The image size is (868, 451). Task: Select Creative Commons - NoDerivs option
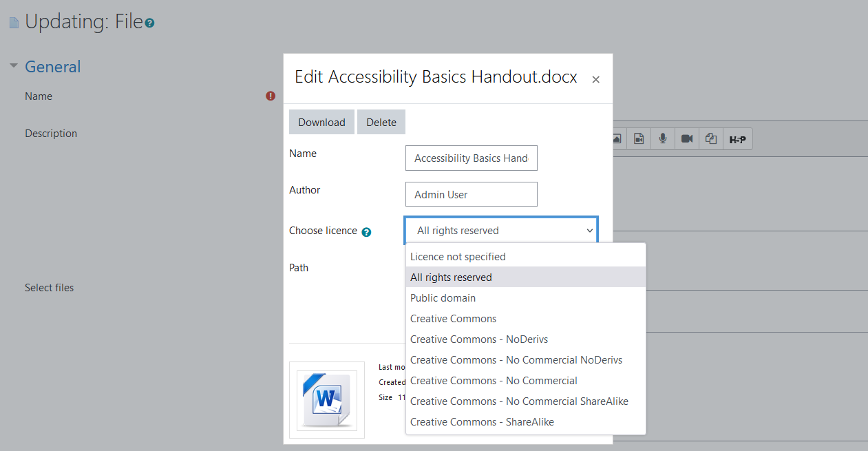[x=526, y=339]
